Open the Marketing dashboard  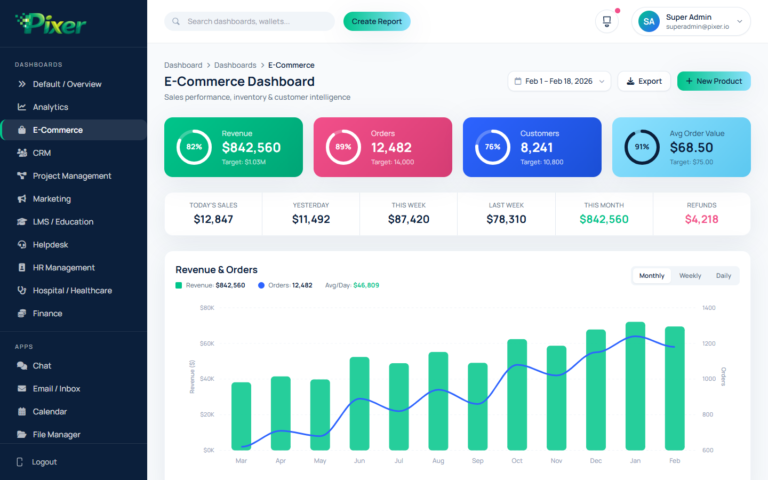(73, 199)
